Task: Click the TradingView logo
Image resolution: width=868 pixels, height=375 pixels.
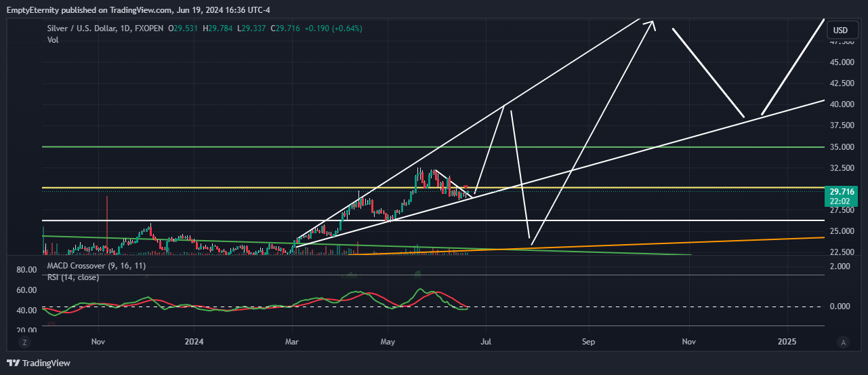Action: coord(39,363)
